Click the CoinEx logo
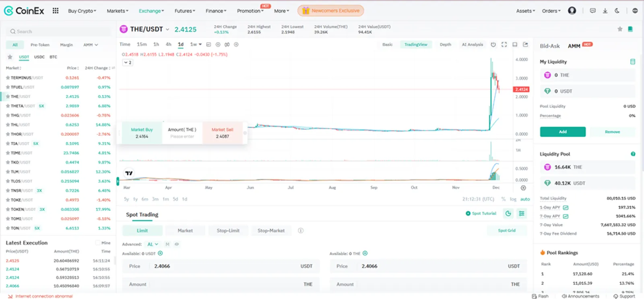The image size is (644, 299). (24, 11)
